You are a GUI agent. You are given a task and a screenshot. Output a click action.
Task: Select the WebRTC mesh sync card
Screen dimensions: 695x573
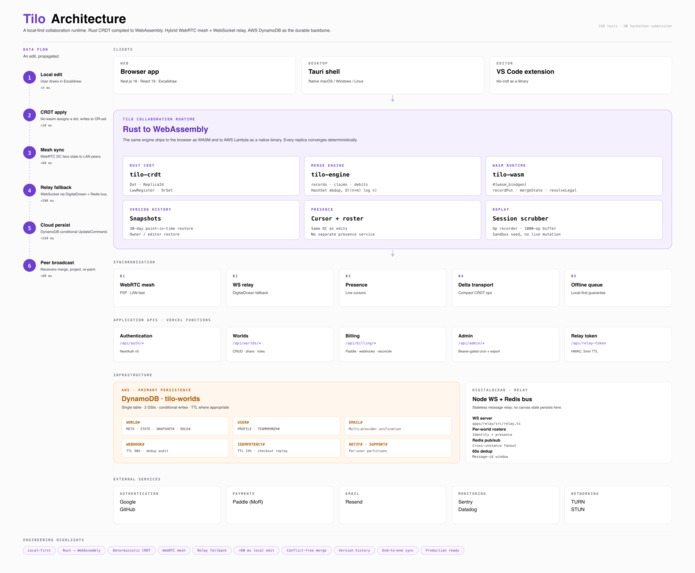pos(167,288)
